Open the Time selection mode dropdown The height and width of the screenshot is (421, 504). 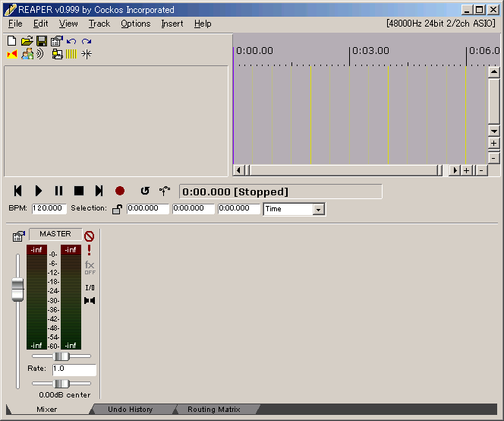coord(319,209)
